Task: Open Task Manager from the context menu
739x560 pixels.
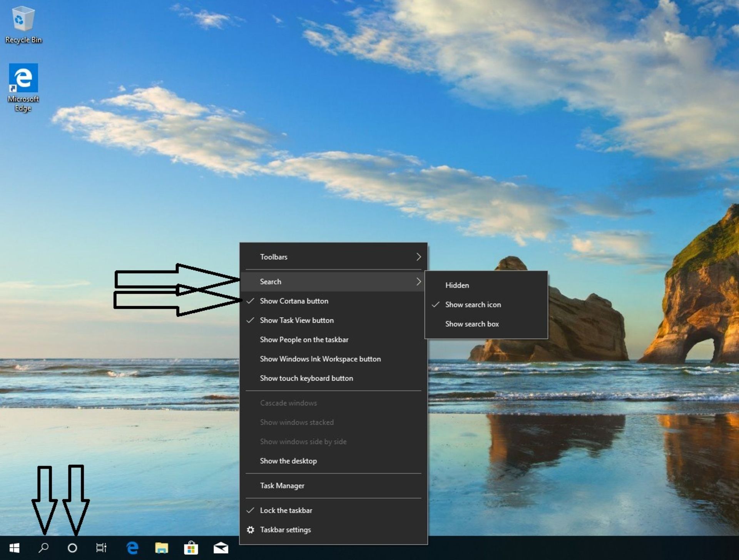Action: tap(282, 486)
